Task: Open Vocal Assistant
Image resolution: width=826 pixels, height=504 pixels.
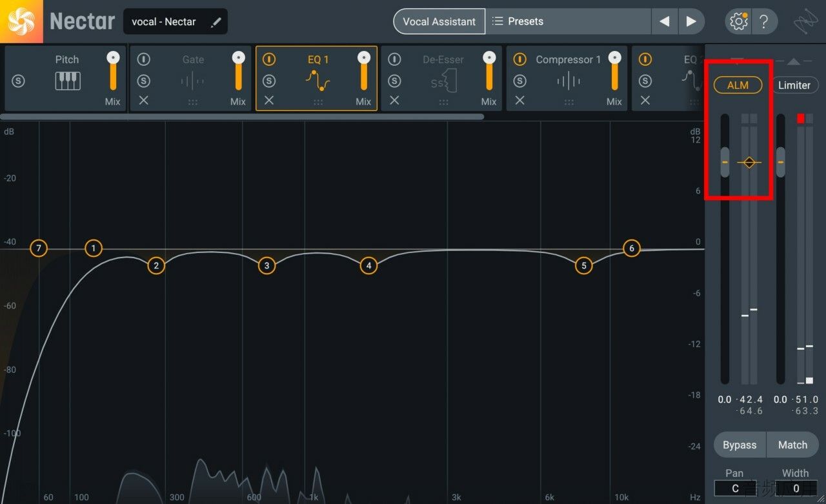Action: 439,21
